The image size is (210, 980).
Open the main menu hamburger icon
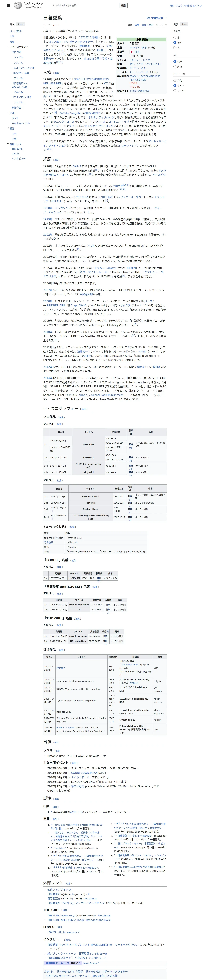[x=9, y=6]
